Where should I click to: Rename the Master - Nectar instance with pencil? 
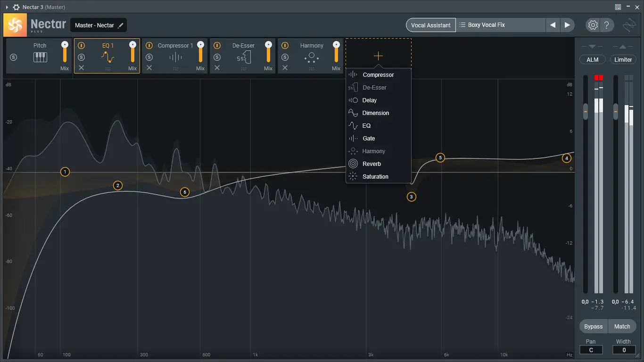(121, 25)
